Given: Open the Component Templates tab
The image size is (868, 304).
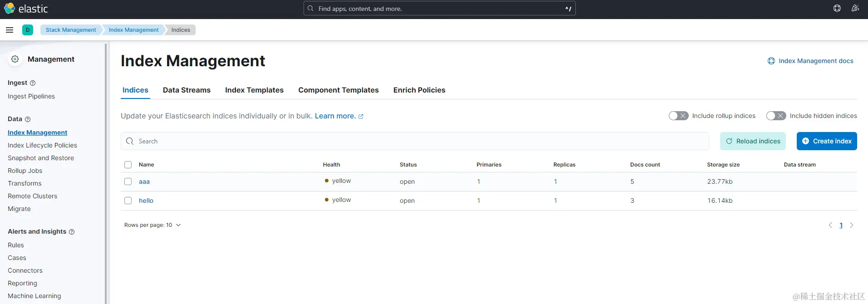Looking at the screenshot, I should (x=338, y=90).
